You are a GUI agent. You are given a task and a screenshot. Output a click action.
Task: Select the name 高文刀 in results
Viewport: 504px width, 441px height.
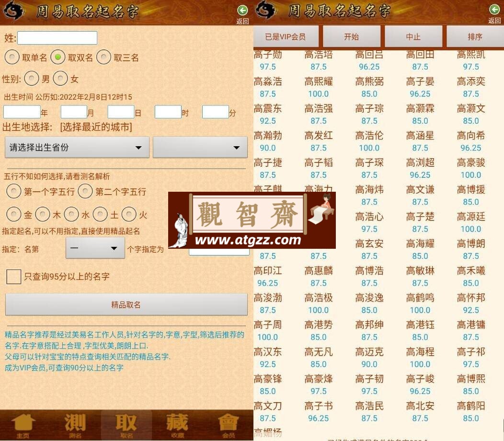pyautogui.click(x=268, y=406)
